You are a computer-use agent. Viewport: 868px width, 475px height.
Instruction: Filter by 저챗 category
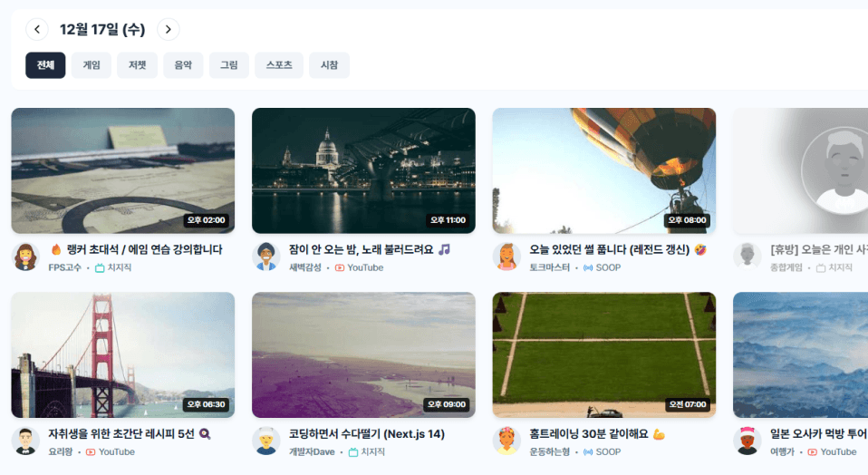137,65
